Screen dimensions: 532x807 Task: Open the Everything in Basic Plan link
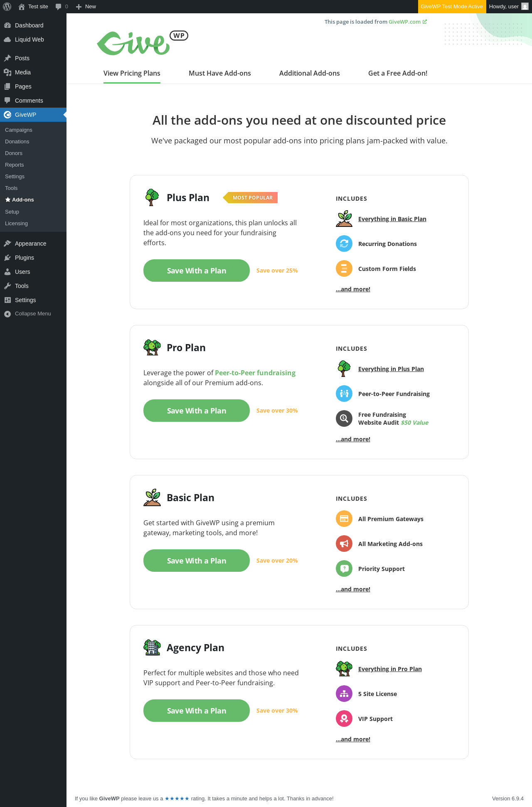click(392, 219)
